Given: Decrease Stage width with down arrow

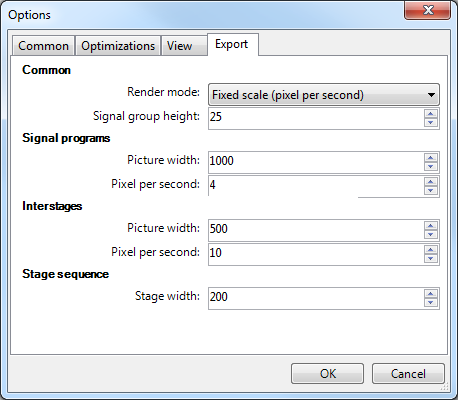Looking at the screenshot, I should tap(431, 303).
